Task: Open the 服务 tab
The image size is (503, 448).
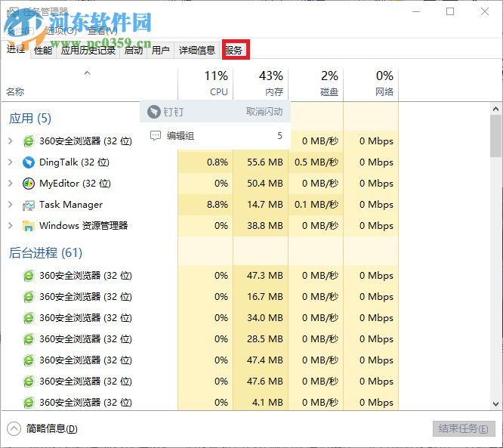Action: point(234,51)
